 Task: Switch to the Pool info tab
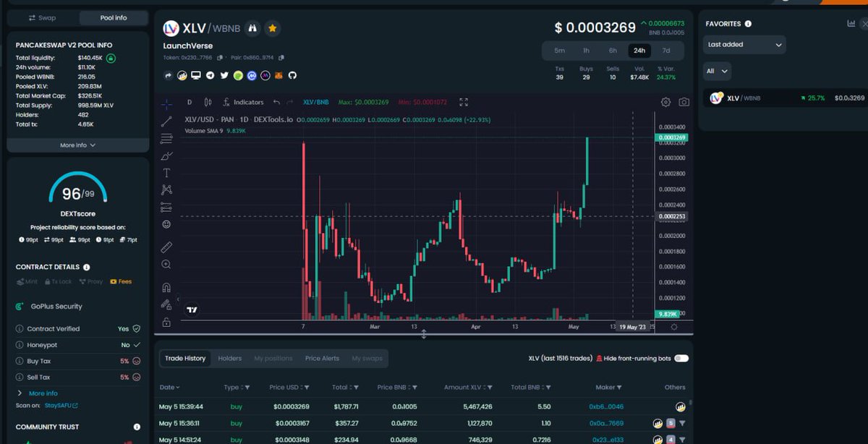114,17
